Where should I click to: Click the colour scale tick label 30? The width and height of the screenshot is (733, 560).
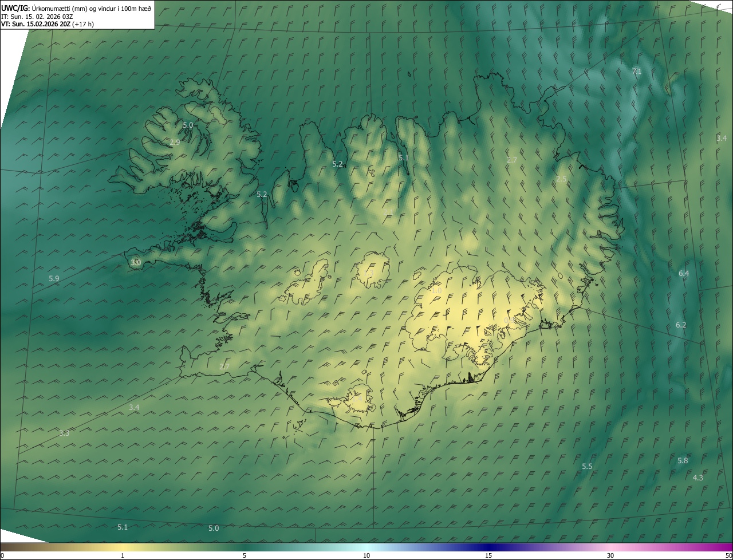(x=610, y=556)
